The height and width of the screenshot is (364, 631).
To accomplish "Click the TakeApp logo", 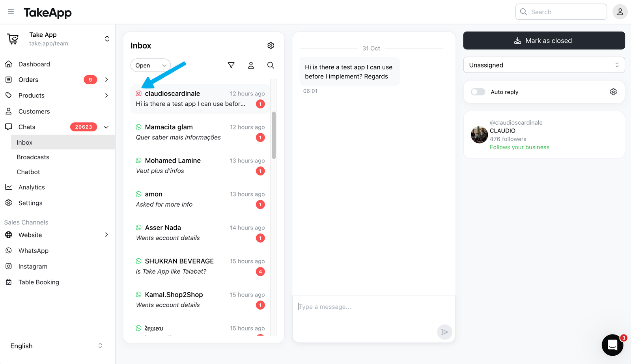I will point(48,13).
